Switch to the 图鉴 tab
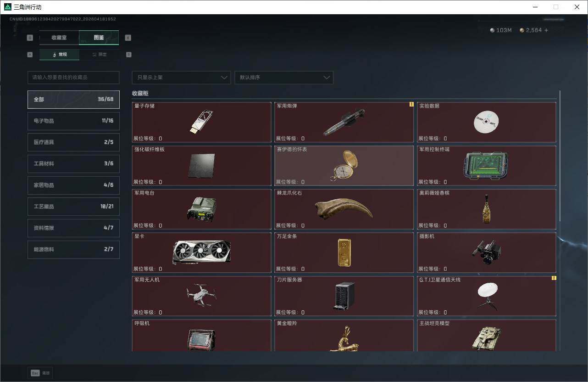 99,38
